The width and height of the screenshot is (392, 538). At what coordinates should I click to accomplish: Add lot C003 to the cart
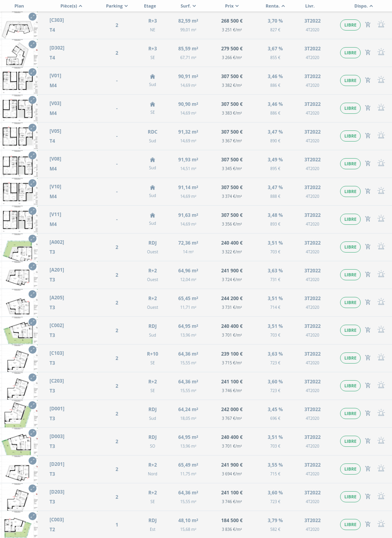368,524
